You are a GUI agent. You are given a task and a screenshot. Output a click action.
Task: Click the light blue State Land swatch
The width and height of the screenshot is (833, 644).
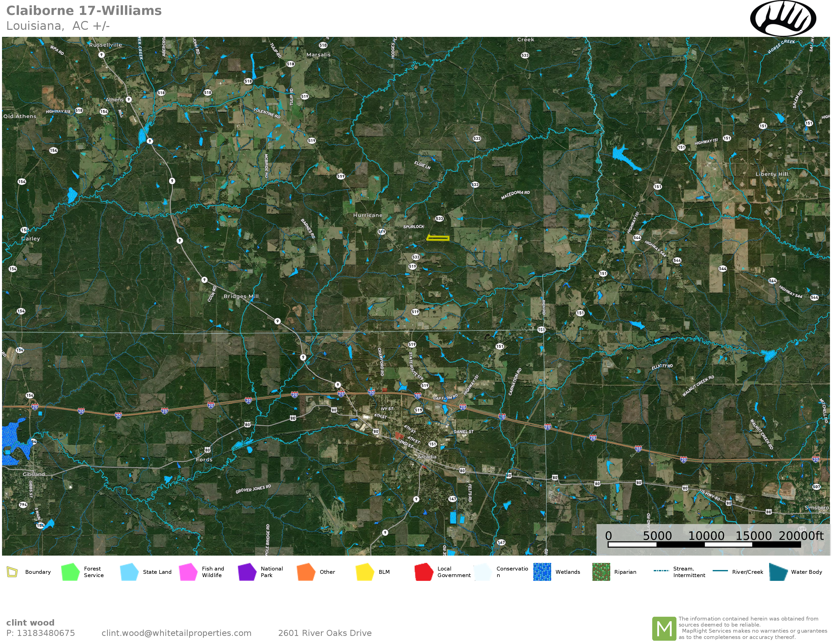(x=129, y=572)
